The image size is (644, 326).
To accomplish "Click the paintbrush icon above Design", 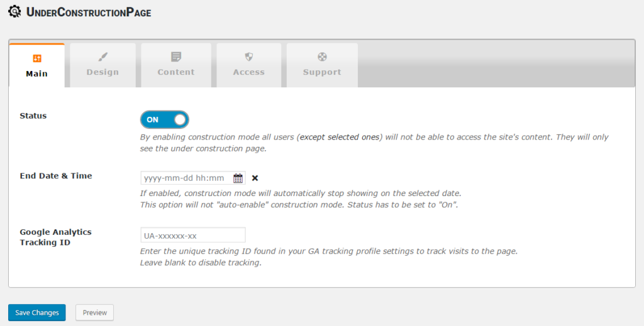I will [103, 57].
